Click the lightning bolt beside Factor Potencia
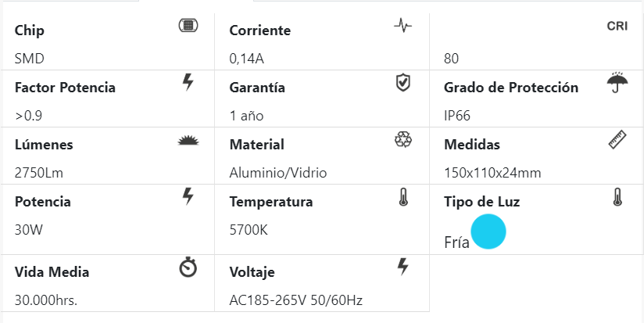Viewport: 644px width, 323px height. pyautogui.click(x=188, y=81)
